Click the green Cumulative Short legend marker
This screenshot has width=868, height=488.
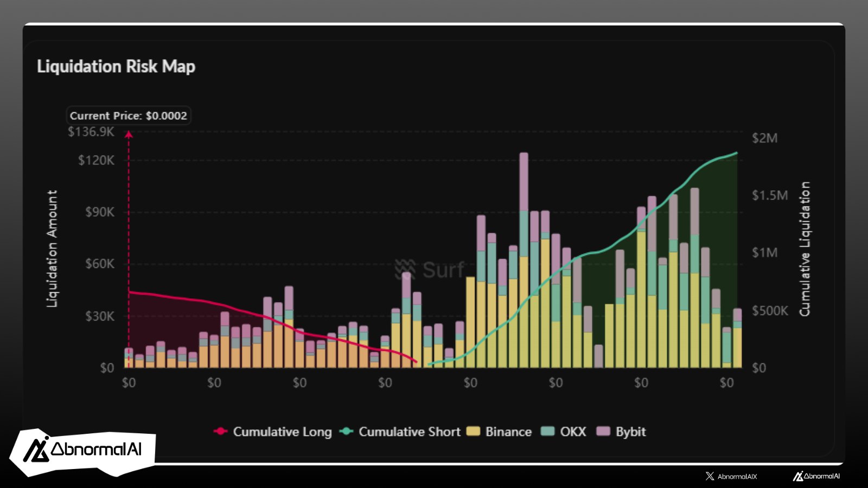tap(347, 432)
